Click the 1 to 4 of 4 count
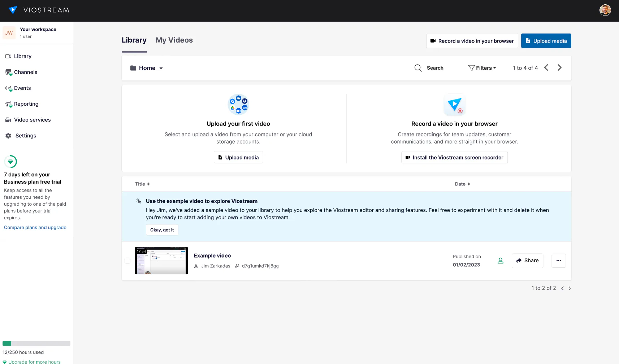Image resolution: width=619 pixels, height=364 pixels. (x=525, y=68)
